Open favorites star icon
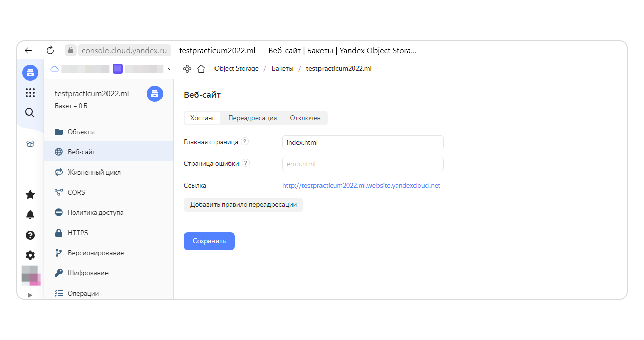Screen dimensions: 644x340 tap(30, 194)
